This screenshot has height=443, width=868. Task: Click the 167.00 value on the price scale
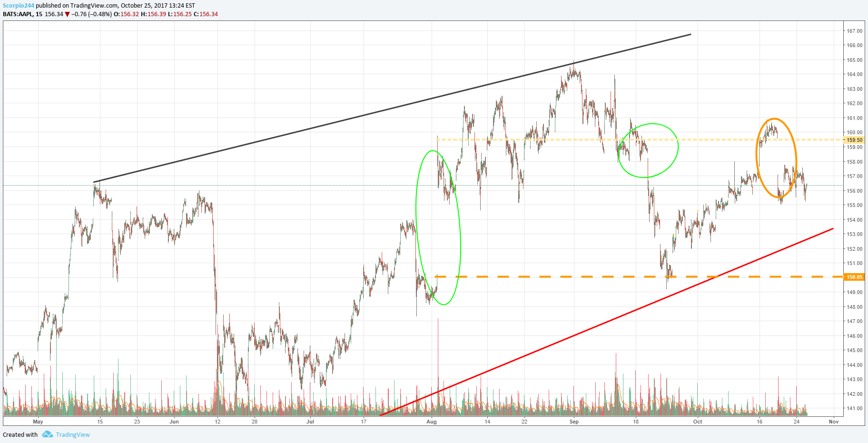tap(855, 31)
